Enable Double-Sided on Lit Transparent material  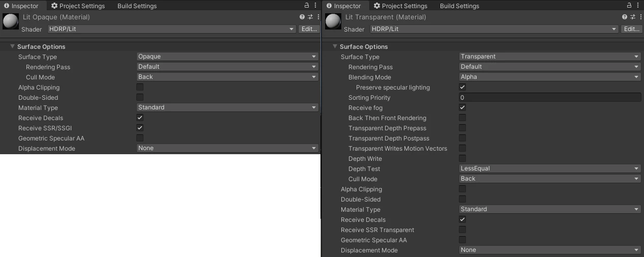462,199
